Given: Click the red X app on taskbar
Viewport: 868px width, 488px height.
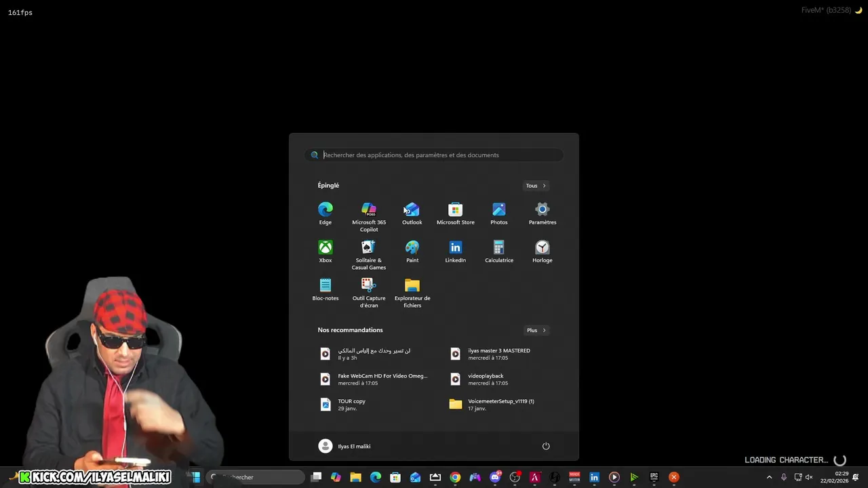Looking at the screenshot, I should (x=673, y=477).
